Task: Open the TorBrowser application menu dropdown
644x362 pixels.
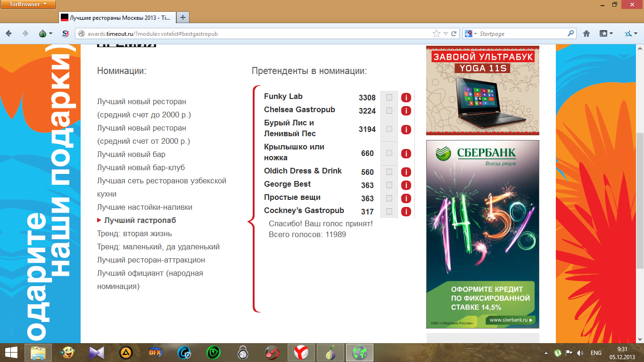Action: (x=28, y=4)
